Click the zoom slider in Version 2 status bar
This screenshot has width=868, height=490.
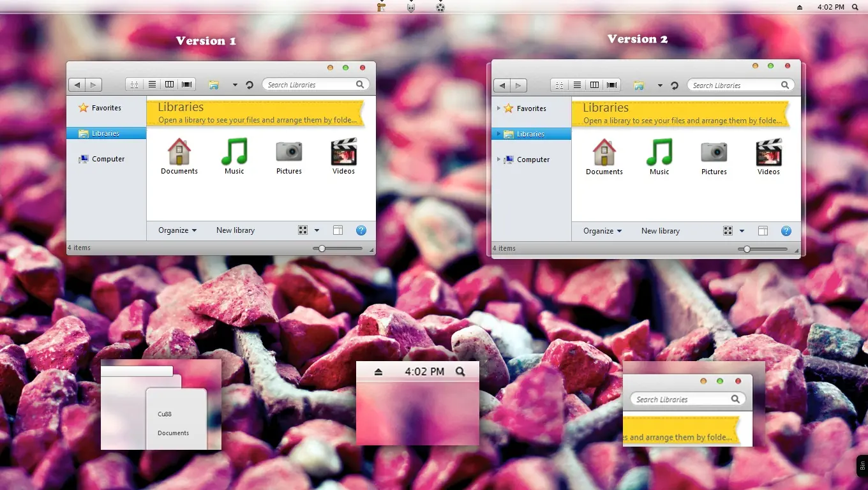[x=763, y=249]
